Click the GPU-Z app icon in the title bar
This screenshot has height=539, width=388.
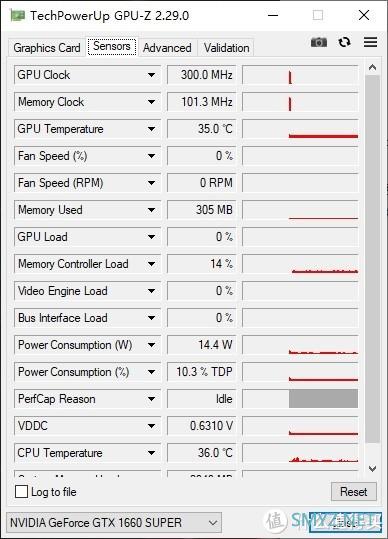18,15
